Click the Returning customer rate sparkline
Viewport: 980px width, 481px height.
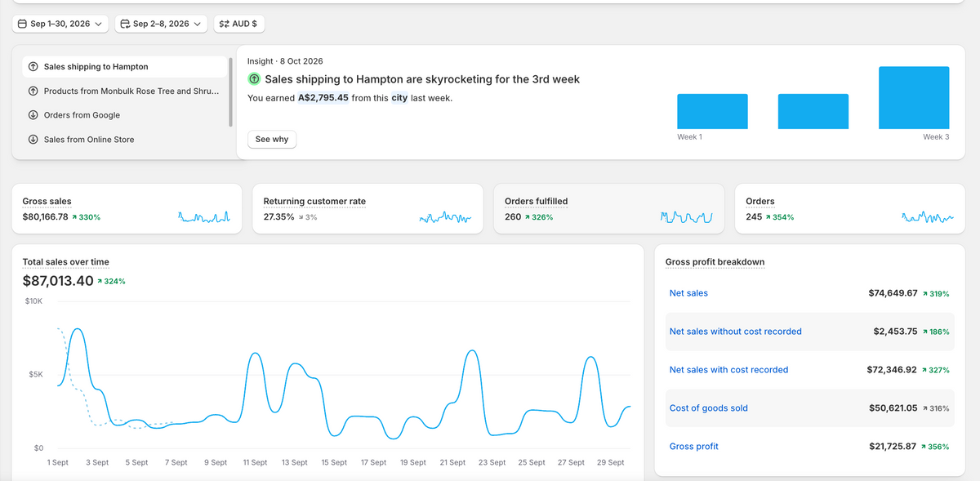click(445, 218)
